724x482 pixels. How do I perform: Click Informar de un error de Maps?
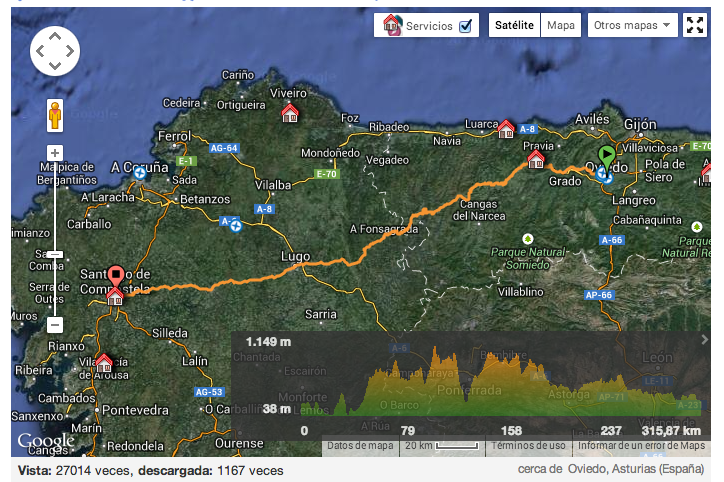pos(641,446)
